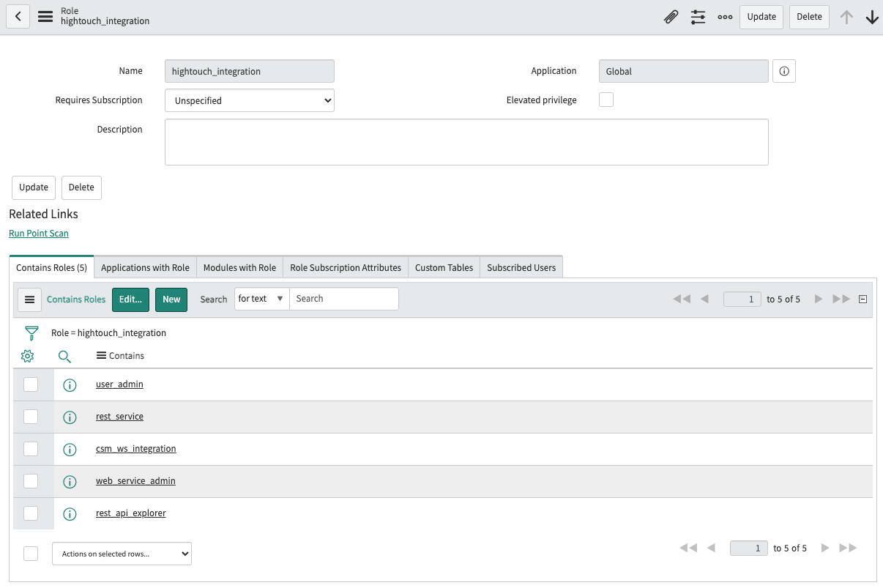883x588 pixels.
Task: Go to first page, bottom pagination
Action: click(x=688, y=548)
